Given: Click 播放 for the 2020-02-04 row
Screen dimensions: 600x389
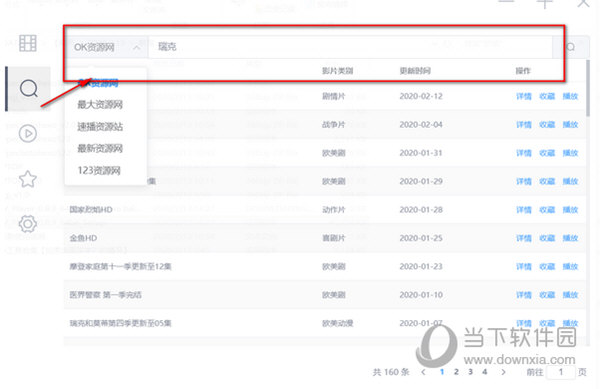Looking at the screenshot, I should click(x=570, y=125).
